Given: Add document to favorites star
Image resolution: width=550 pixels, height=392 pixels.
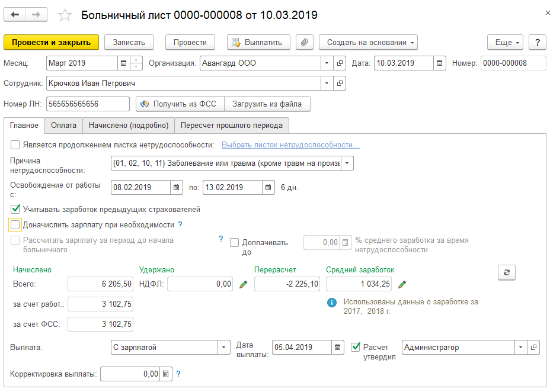Looking at the screenshot, I should coord(65,15).
